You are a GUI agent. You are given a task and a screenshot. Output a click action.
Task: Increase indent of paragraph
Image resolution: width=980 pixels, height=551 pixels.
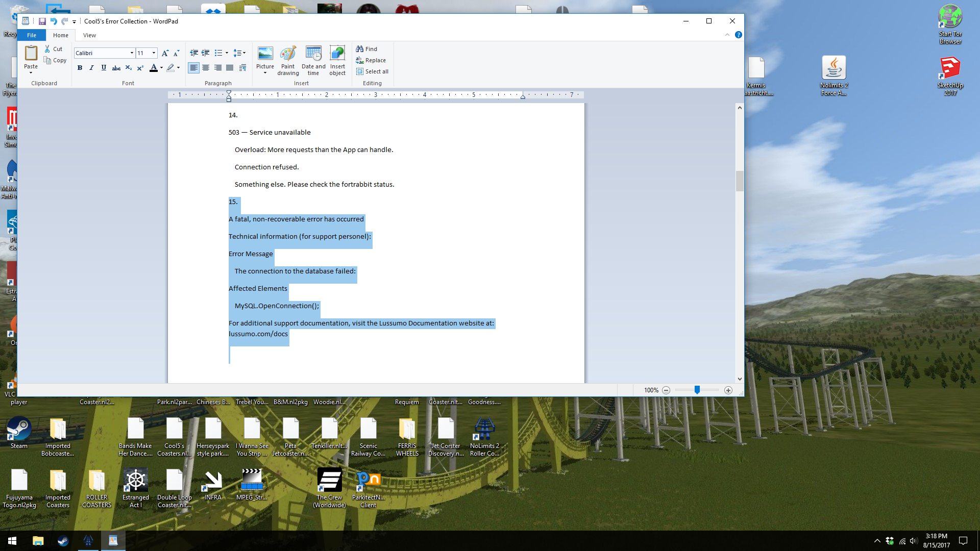pos(206,53)
